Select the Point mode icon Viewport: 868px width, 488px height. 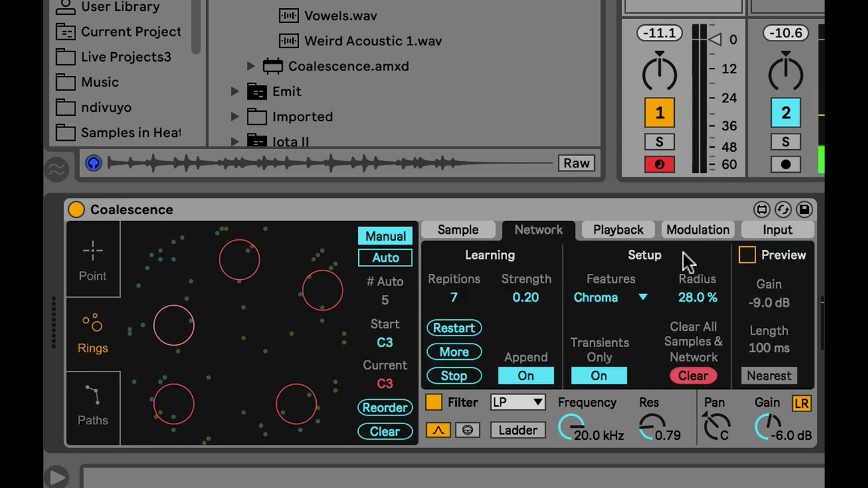pyautogui.click(x=93, y=251)
